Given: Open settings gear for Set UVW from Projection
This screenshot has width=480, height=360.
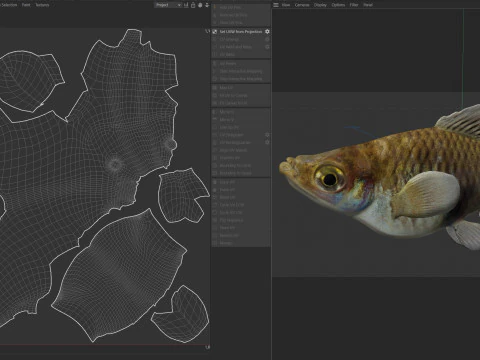Looking at the screenshot, I should tap(267, 32).
